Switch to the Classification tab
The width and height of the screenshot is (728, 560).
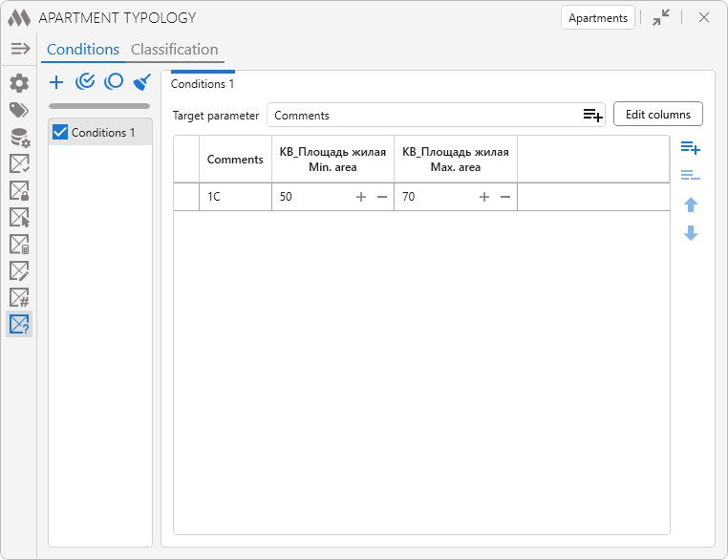pos(174,50)
